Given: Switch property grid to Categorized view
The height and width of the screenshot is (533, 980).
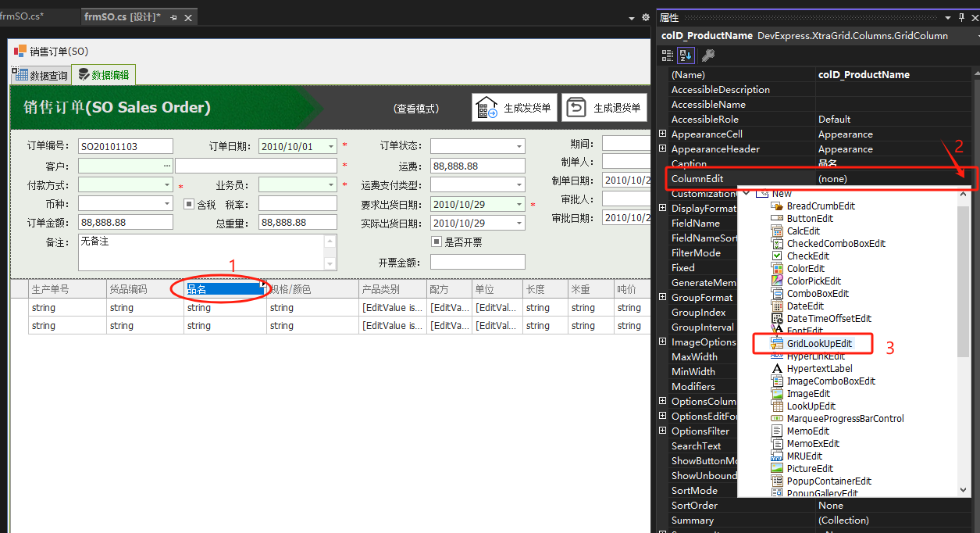Looking at the screenshot, I should pos(668,55).
